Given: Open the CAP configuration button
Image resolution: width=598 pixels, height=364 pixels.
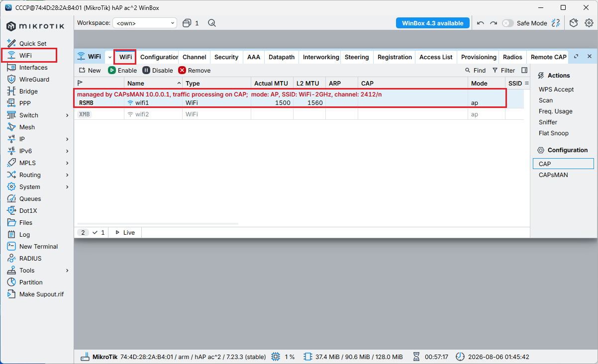Looking at the screenshot, I should click(563, 164).
